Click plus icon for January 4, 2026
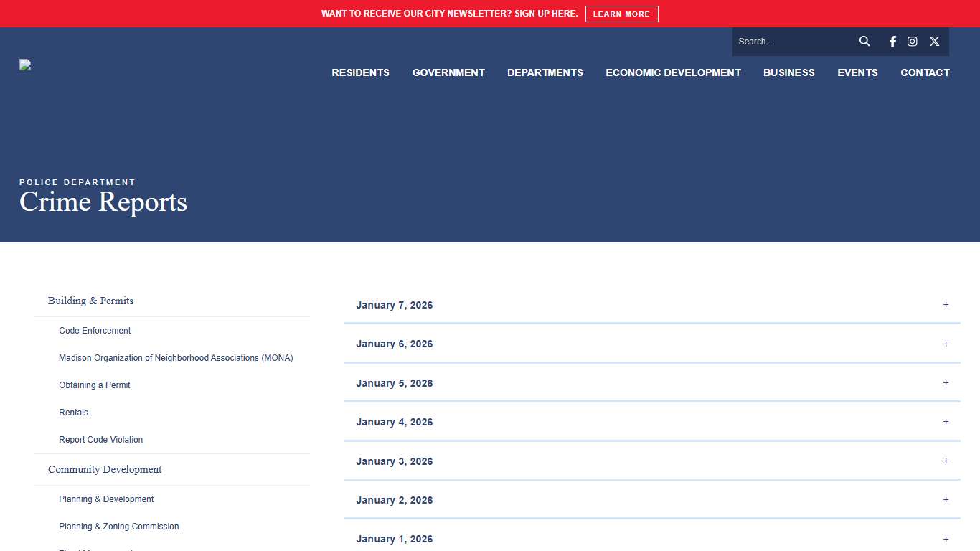980x551 pixels. (x=946, y=422)
